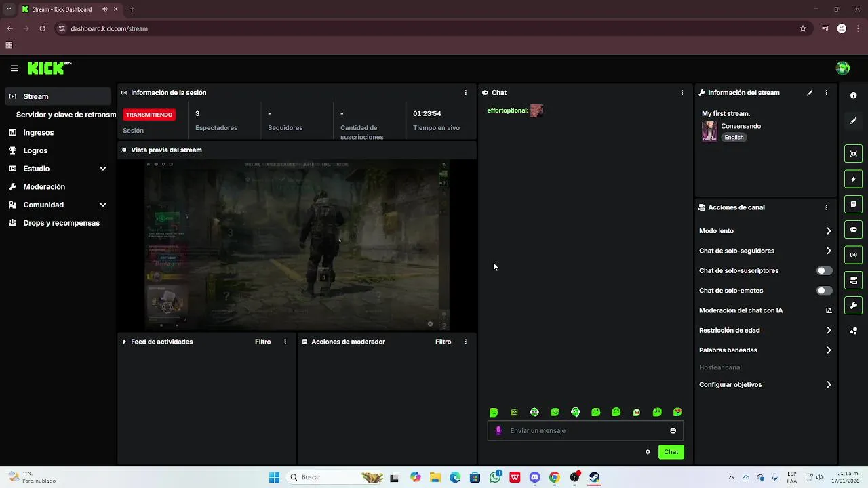The height and width of the screenshot is (488, 868).
Task: Open Steam from the taskbar
Action: 594,477
